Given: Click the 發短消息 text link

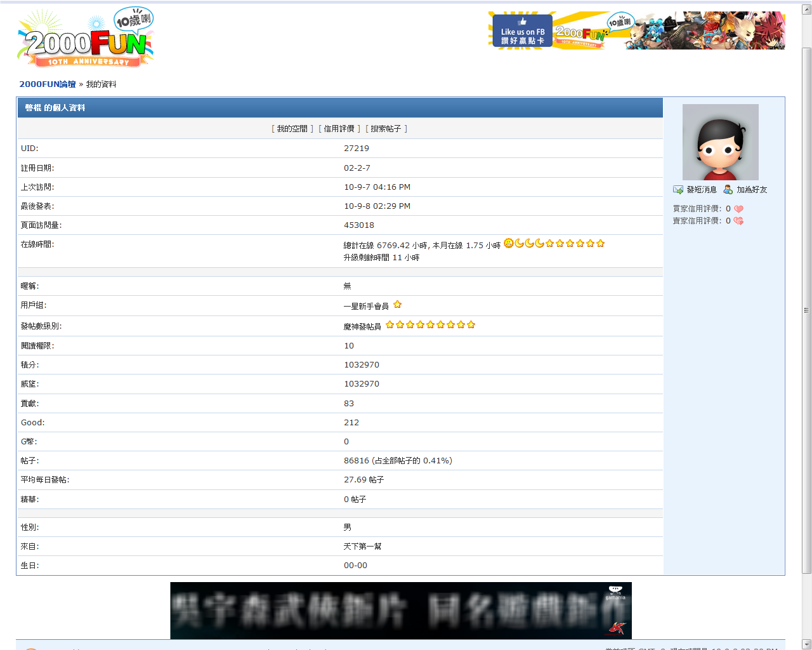Looking at the screenshot, I should [x=702, y=190].
